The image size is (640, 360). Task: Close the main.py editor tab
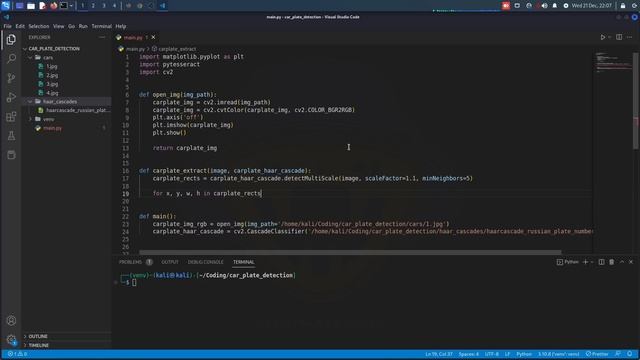coord(153,37)
